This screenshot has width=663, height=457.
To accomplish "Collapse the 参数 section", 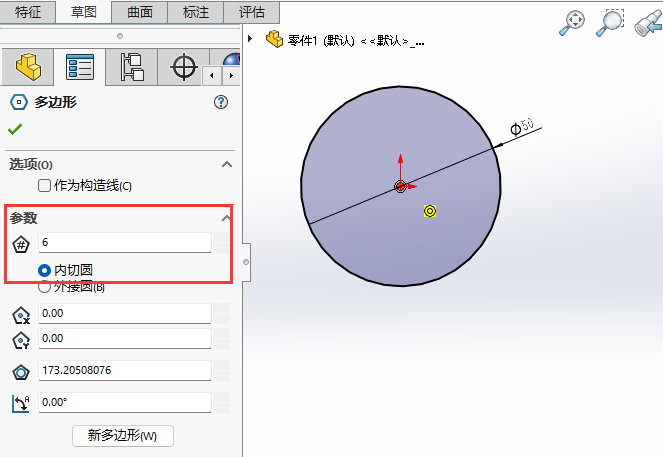I will pyautogui.click(x=227, y=218).
